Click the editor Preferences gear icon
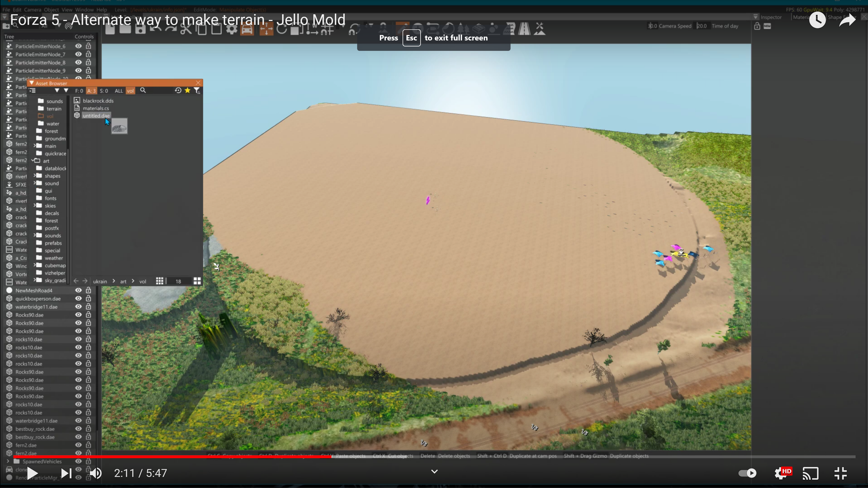The image size is (868, 488). tap(232, 29)
